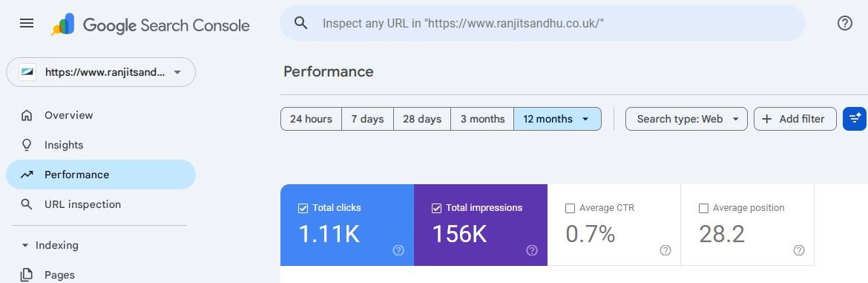
Task: Go to Overview in the sidebar
Action: pyautogui.click(x=101, y=115)
